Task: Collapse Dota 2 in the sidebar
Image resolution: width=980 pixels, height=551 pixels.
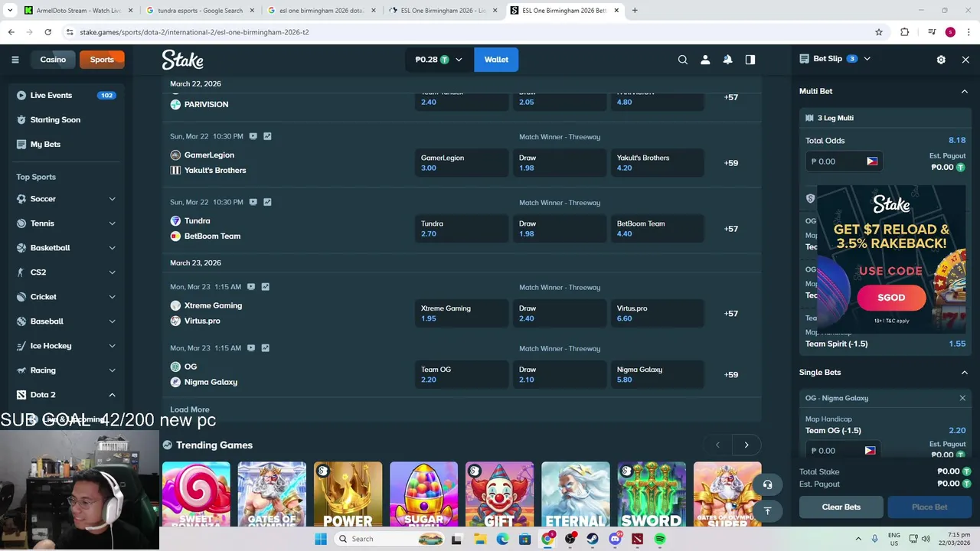Action: 112,395
